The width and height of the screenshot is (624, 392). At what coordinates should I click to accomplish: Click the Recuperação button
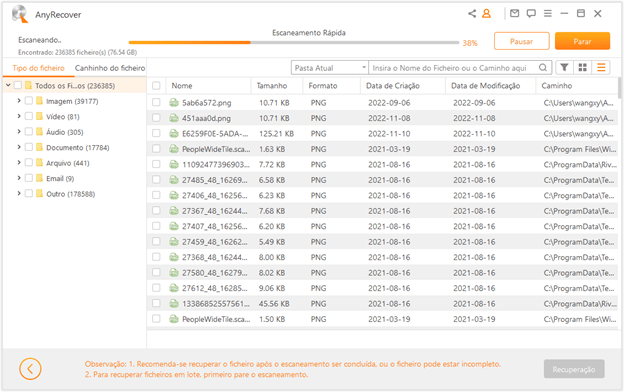tap(574, 369)
